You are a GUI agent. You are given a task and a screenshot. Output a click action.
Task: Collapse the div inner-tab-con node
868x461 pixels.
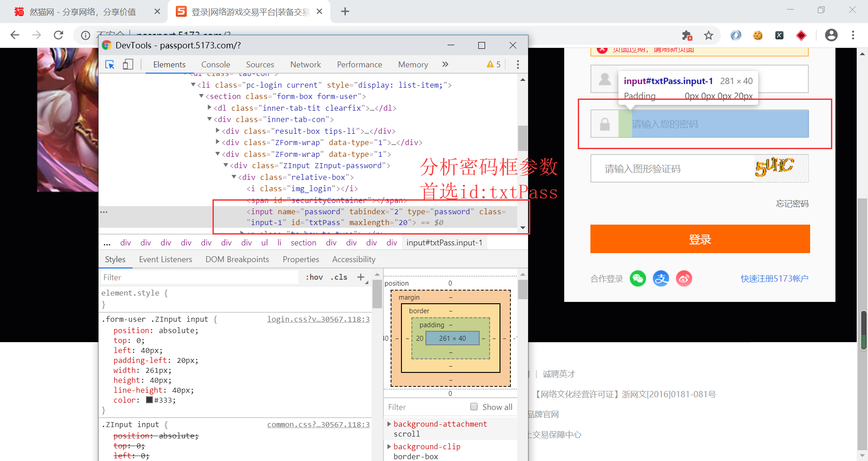[210, 119]
